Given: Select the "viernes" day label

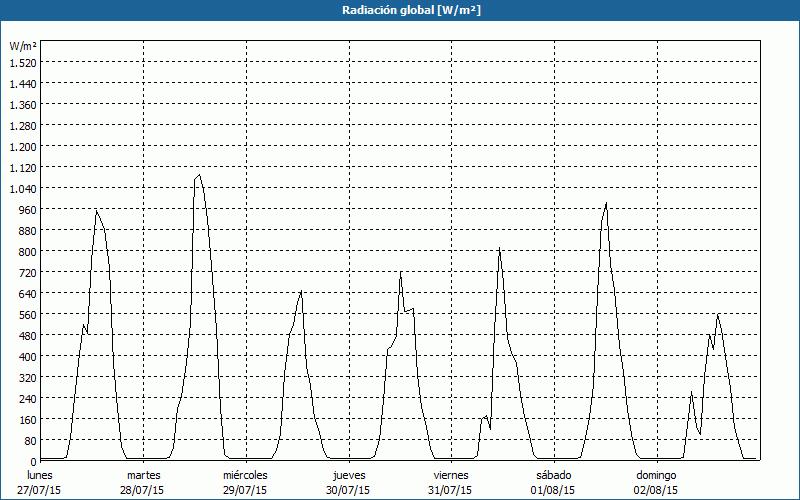Looking at the screenshot, I should [451, 474].
